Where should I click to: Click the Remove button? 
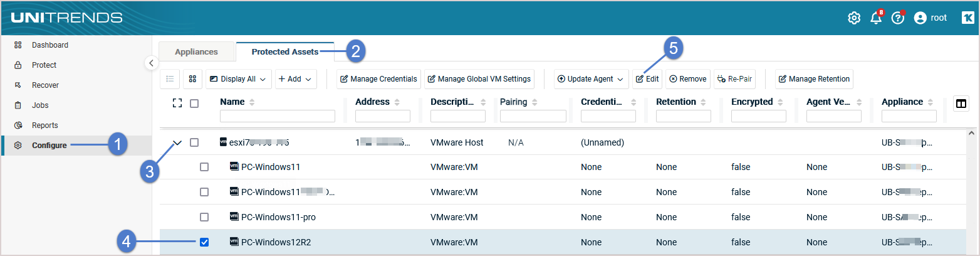click(687, 79)
